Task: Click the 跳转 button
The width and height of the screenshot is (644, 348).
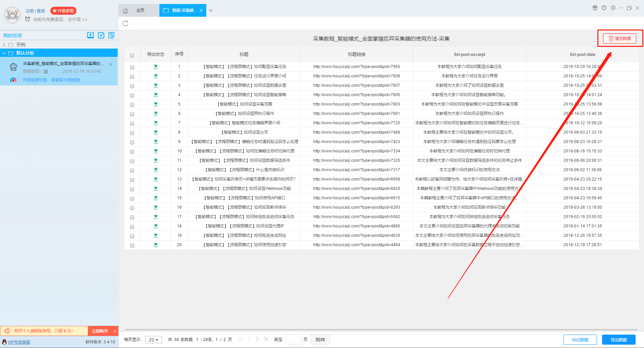Action: pos(320,340)
